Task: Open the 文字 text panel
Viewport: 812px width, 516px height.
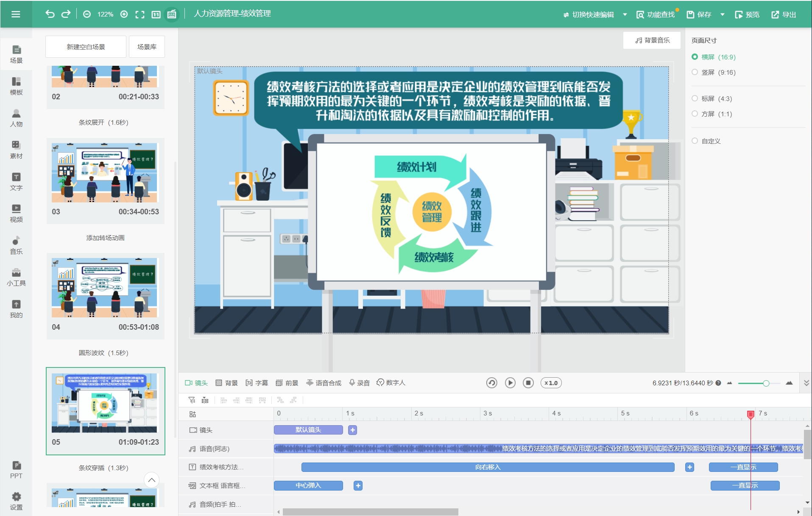Action: (16, 182)
